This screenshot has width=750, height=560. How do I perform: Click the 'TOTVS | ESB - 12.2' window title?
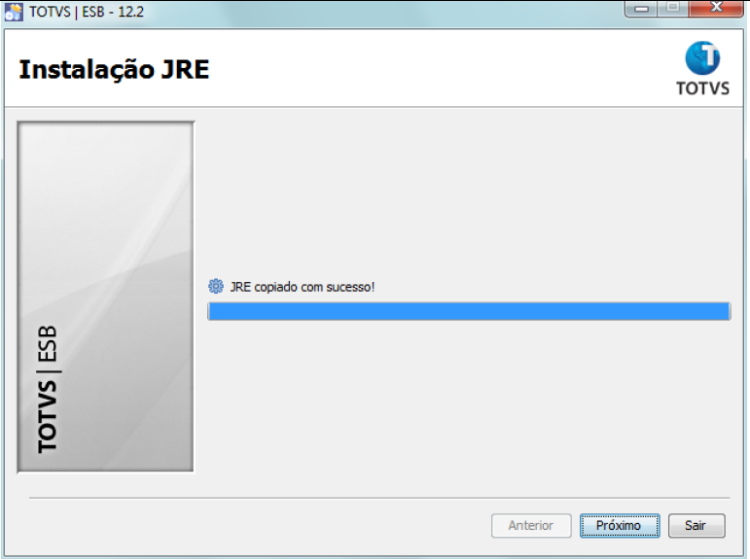(87, 12)
